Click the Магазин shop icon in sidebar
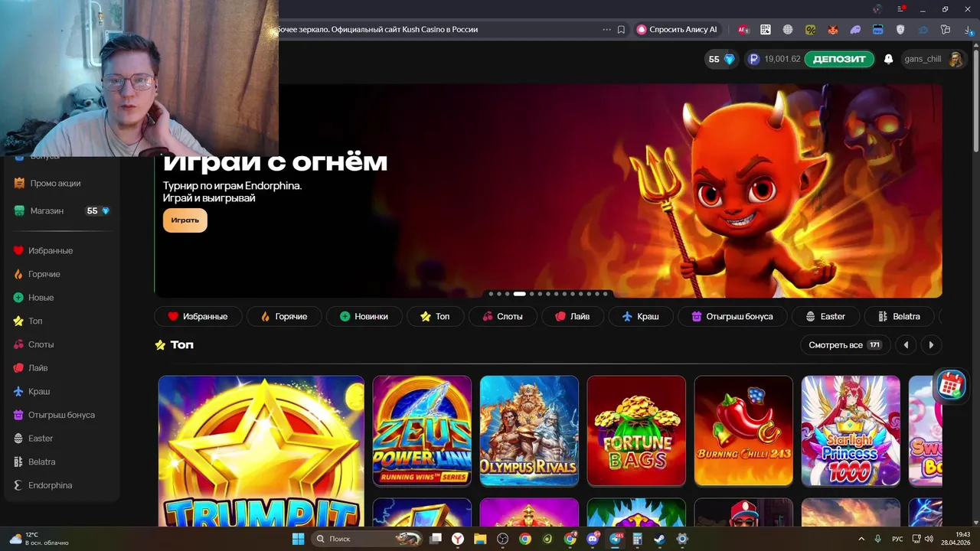Screen dimensions: 980x551 (x=20, y=210)
